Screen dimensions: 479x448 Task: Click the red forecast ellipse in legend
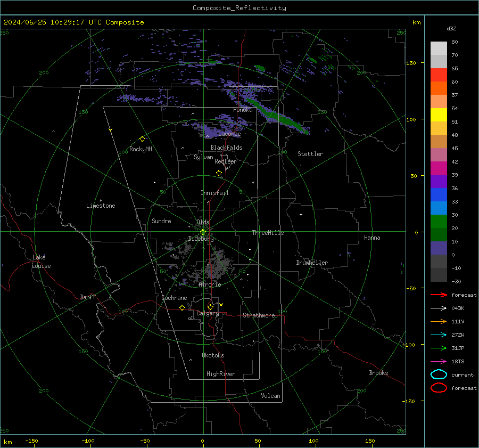439,388
